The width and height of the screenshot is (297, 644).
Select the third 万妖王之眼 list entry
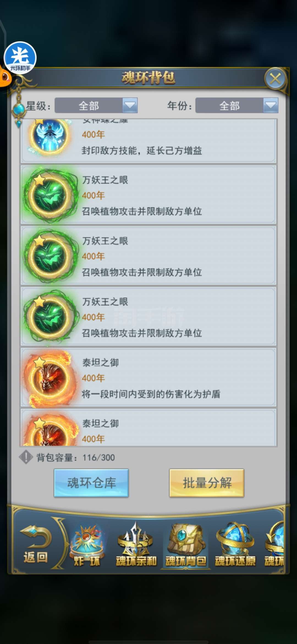click(148, 316)
